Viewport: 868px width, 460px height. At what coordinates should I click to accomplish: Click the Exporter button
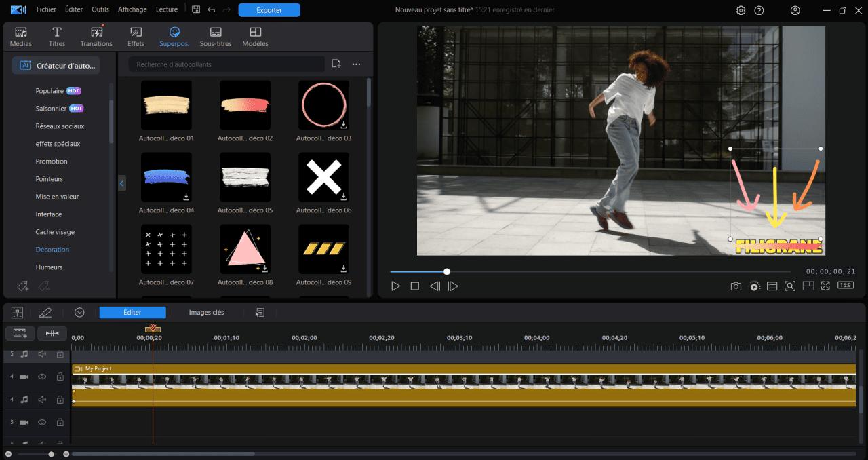coord(269,10)
